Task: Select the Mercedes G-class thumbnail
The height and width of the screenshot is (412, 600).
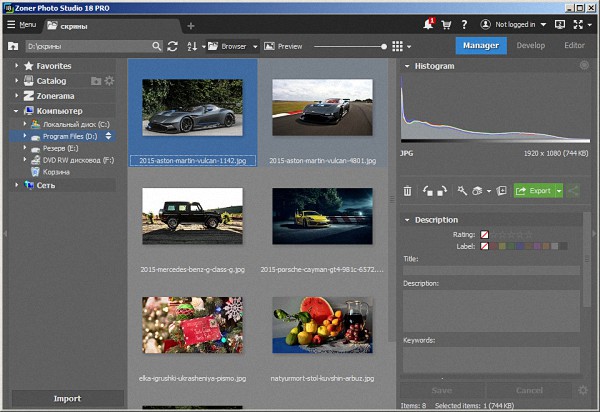Action: tap(192, 216)
